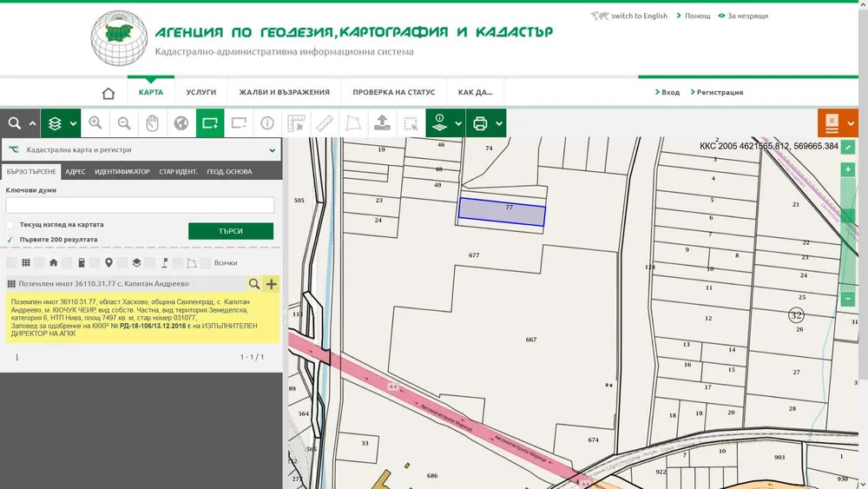The width and height of the screenshot is (868, 489).
Task: Toggle 'Първите 200 резултата' checkbox
Action: click(x=10, y=239)
